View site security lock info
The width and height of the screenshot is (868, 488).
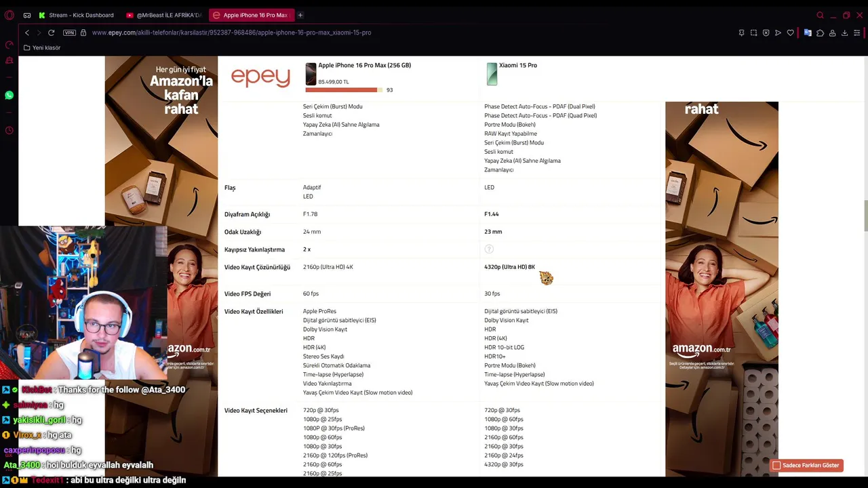tap(83, 33)
